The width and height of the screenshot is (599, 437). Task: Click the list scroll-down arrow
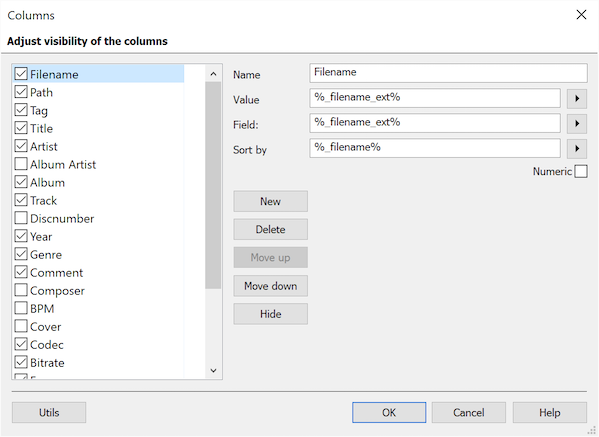coord(213,370)
